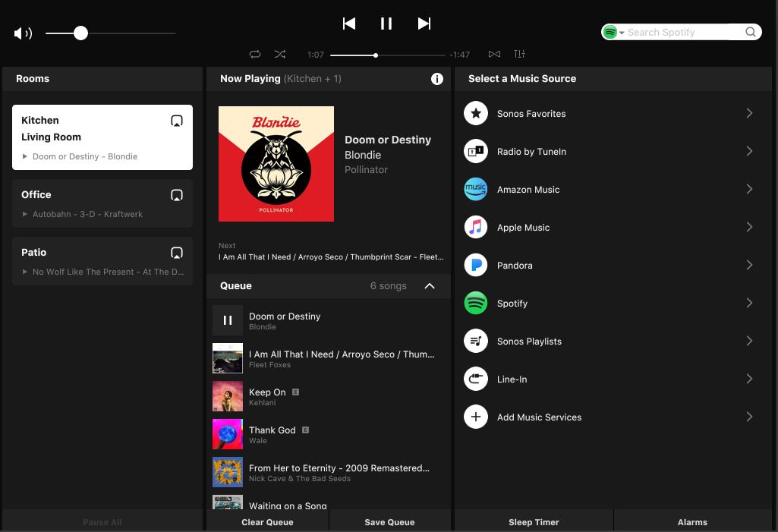
Task: Click From Her to Eternity album thumbnail
Action: coord(228,472)
